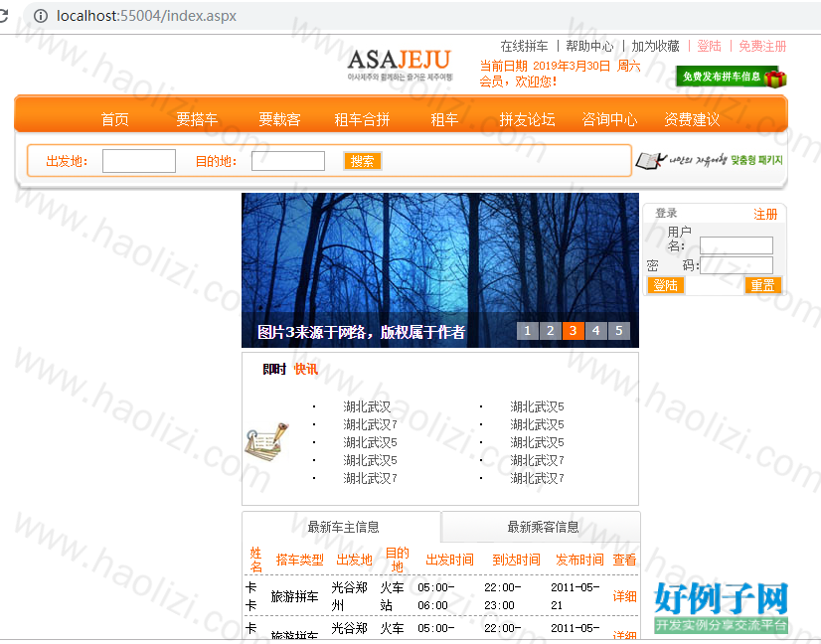Click the 出发时间 column header

pyautogui.click(x=450, y=560)
